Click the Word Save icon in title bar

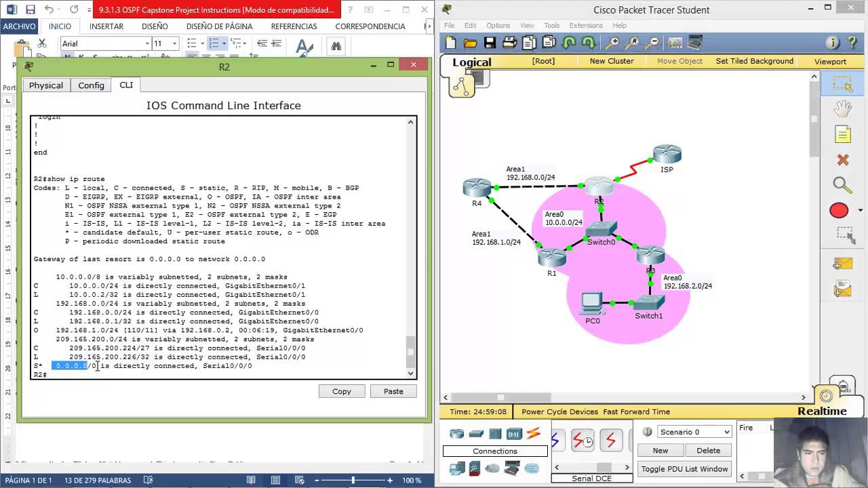tap(30, 9)
